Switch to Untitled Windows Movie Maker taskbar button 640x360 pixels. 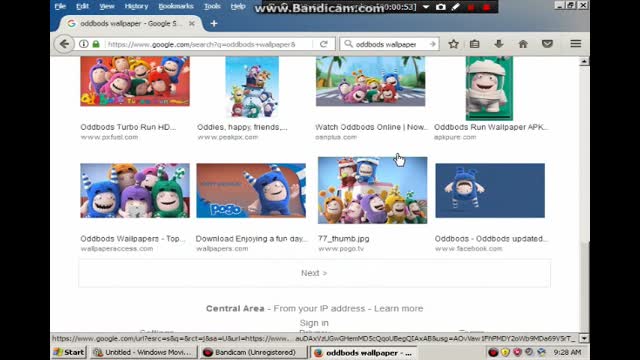(x=143, y=352)
